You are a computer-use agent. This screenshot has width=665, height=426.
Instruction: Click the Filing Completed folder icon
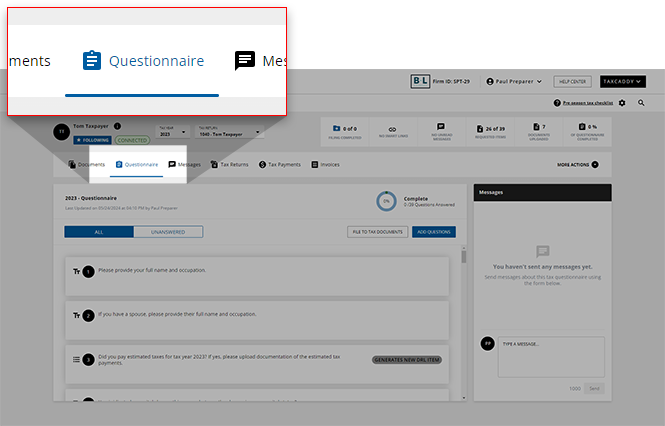[336, 128]
